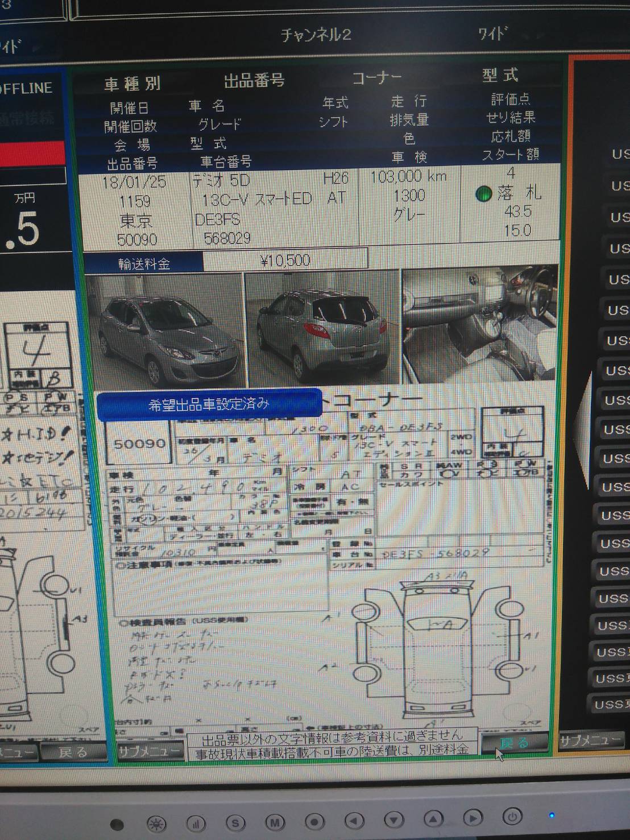Click the green 落札 status indicator
The width and height of the screenshot is (630, 840).
pyautogui.click(x=483, y=195)
